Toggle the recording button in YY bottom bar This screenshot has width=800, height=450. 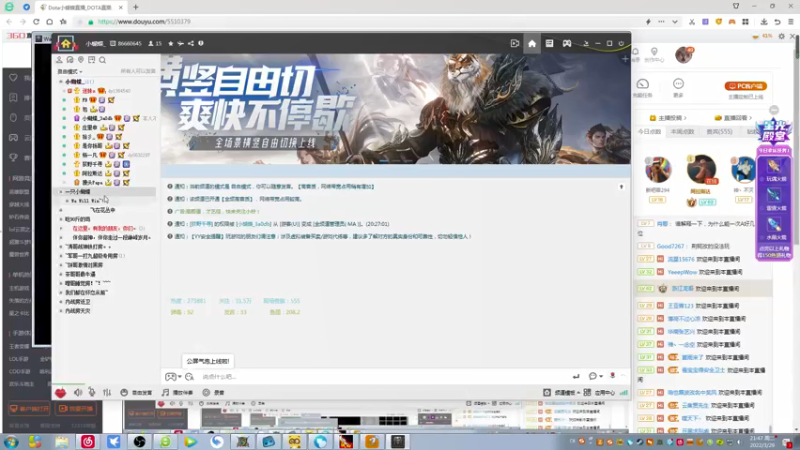(213, 392)
